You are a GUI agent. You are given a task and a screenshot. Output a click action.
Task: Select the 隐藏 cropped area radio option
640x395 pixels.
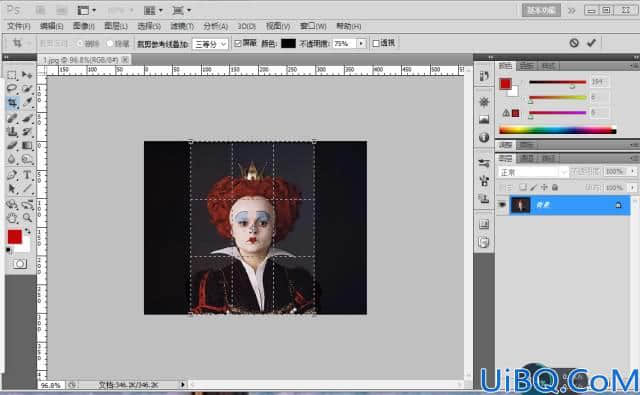pyautogui.click(x=109, y=44)
